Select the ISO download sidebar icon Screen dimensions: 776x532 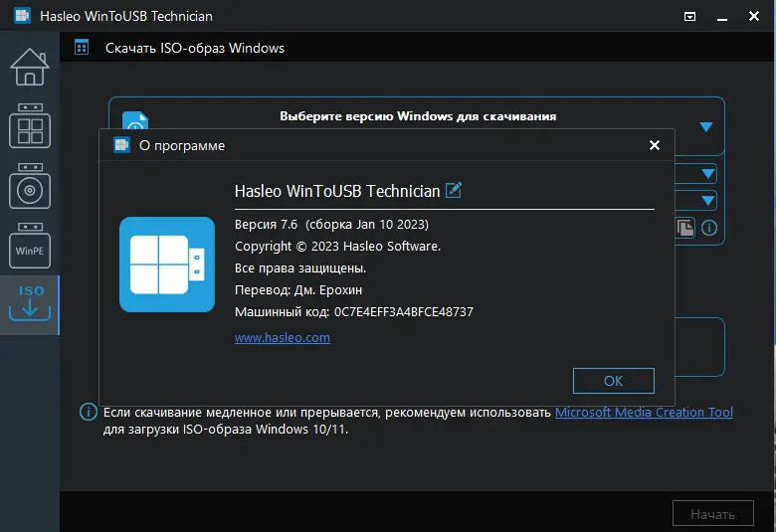(29, 303)
